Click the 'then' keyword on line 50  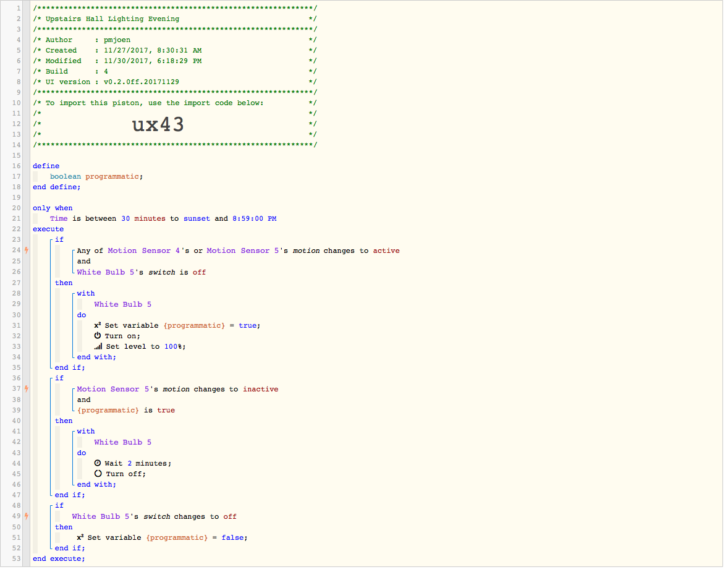point(64,528)
